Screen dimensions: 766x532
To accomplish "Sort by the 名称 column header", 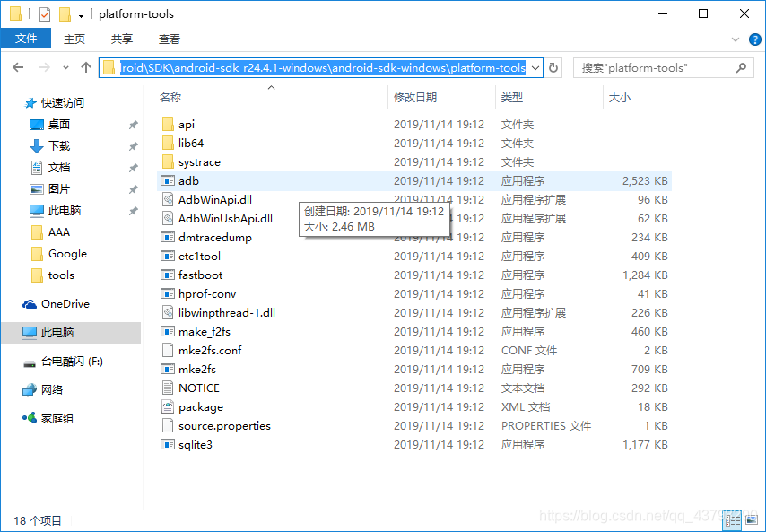I will pyautogui.click(x=272, y=97).
